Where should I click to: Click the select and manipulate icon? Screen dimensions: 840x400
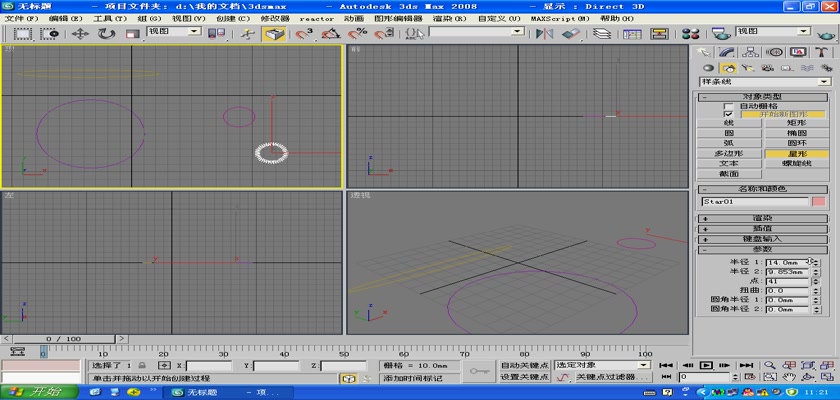pyautogui.click(x=248, y=34)
